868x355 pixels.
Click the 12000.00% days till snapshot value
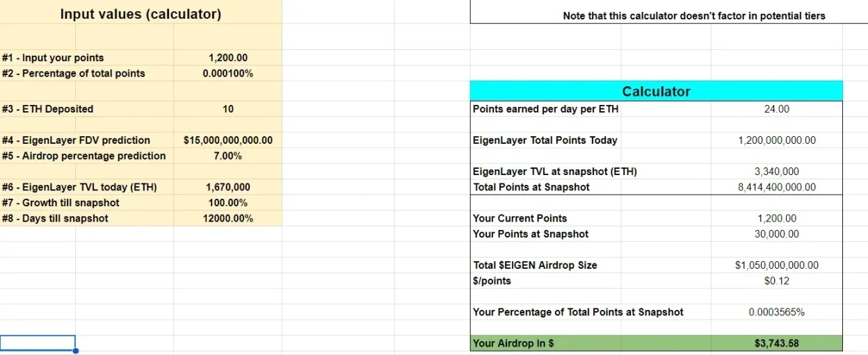(227, 218)
